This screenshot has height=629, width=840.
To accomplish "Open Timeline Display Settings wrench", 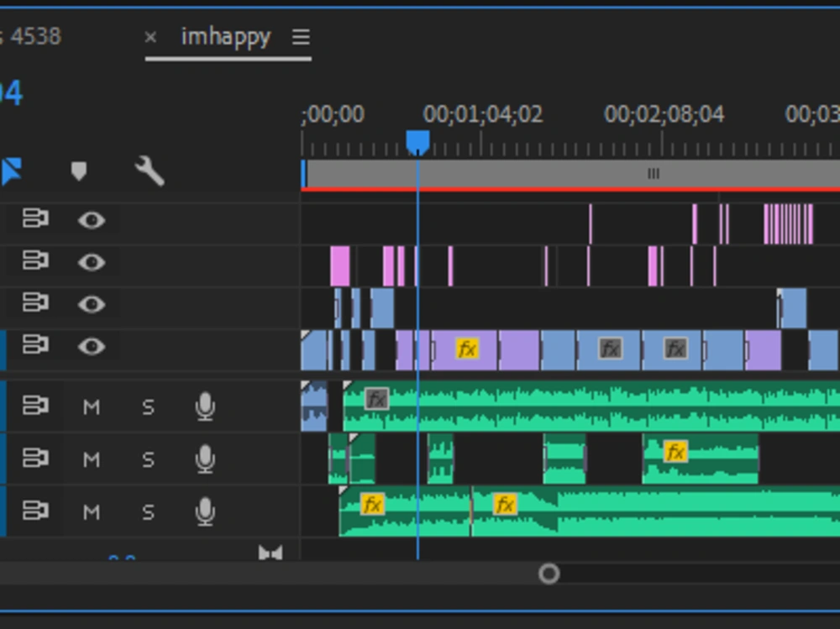I will click(x=149, y=171).
